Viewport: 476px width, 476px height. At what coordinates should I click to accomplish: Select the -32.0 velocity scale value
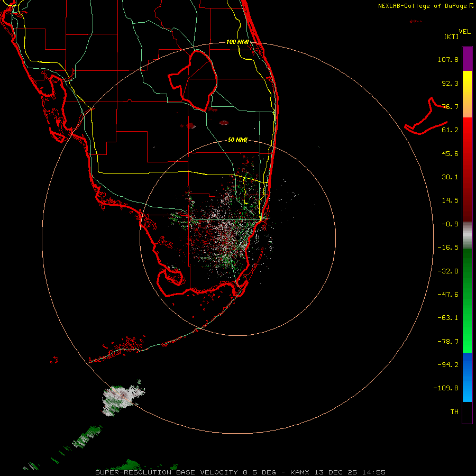(448, 271)
